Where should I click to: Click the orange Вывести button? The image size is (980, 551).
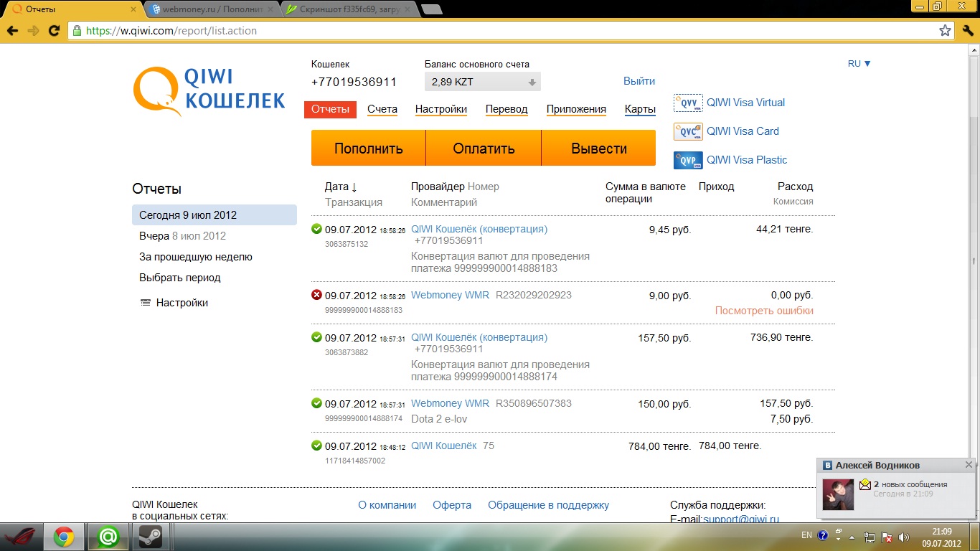click(599, 149)
